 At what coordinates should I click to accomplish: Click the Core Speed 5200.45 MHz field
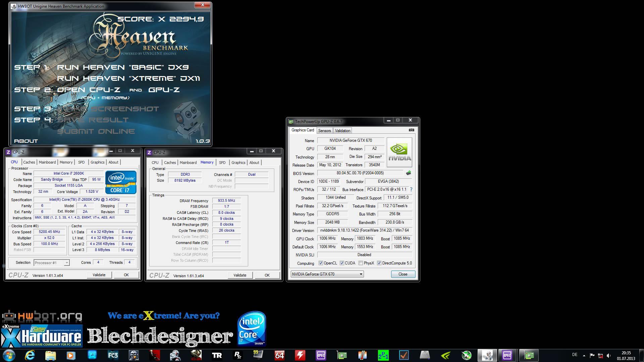[50, 232]
